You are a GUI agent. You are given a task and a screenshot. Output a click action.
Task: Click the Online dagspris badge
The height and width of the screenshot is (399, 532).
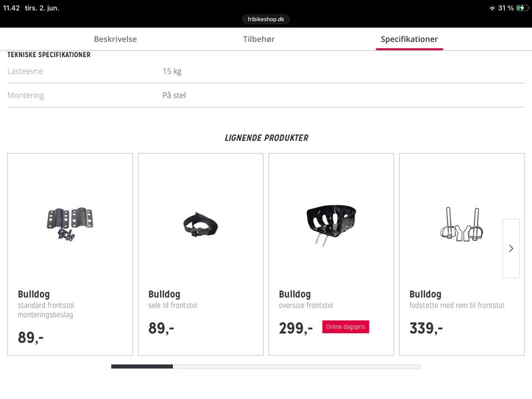pyautogui.click(x=345, y=327)
